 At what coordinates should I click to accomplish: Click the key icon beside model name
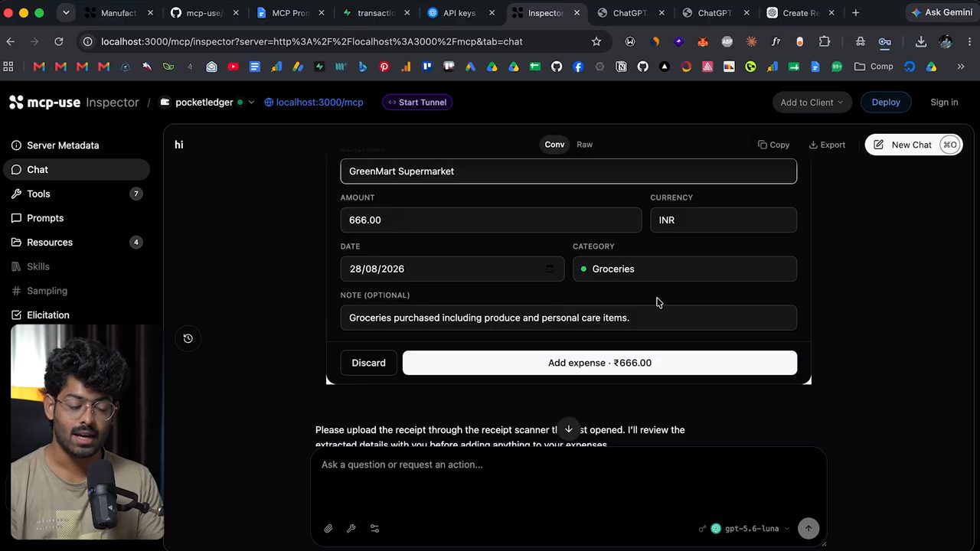tap(703, 529)
